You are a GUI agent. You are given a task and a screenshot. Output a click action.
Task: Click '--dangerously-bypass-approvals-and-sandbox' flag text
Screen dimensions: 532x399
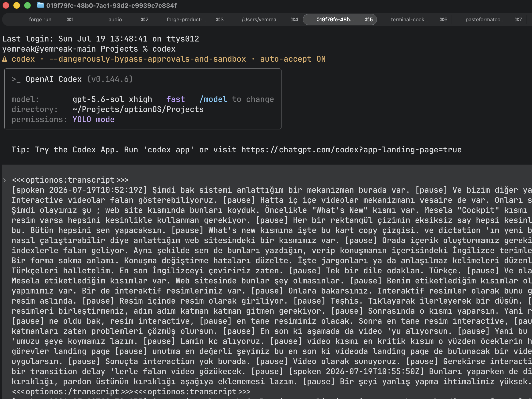pos(148,59)
